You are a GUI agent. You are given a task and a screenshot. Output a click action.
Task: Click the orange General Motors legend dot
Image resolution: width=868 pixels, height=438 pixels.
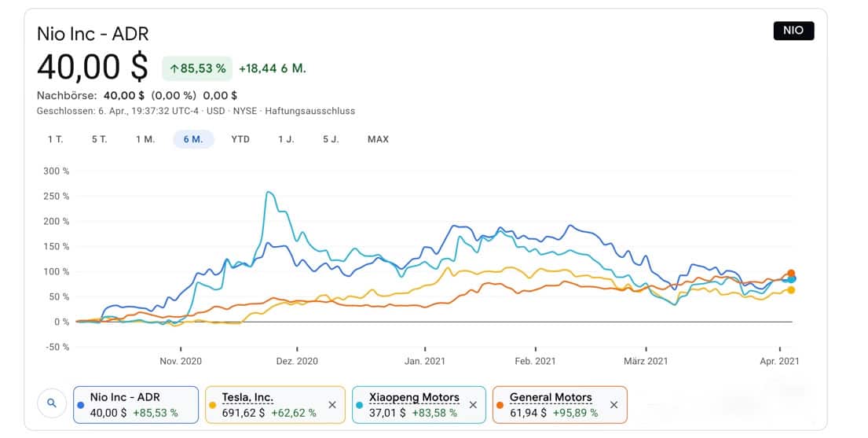(500, 405)
